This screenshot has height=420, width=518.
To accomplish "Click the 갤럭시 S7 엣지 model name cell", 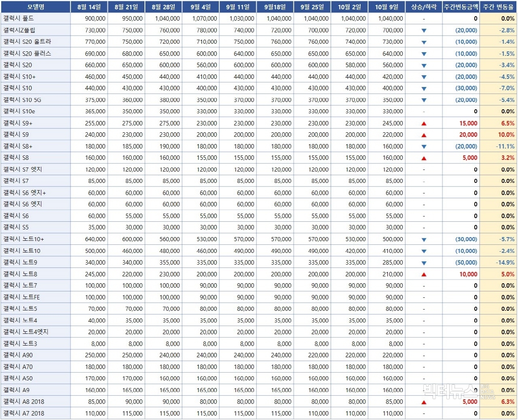I will (x=36, y=170).
